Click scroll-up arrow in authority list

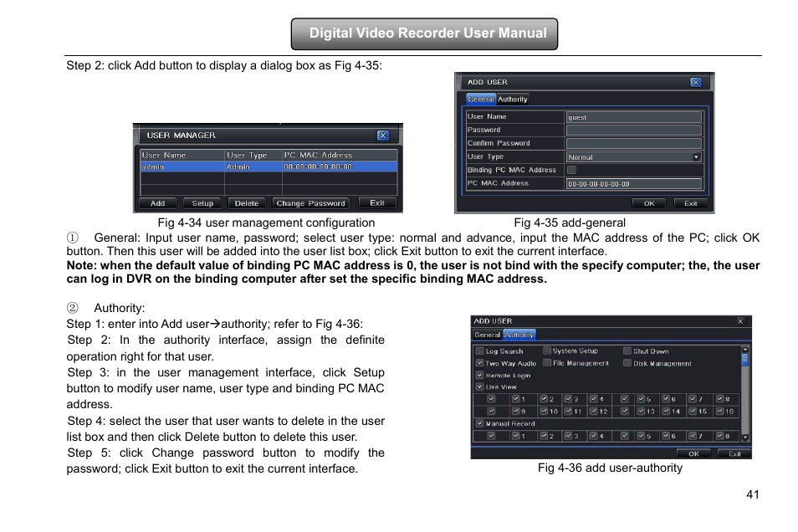pyautogui.click(x=745, y=350)
